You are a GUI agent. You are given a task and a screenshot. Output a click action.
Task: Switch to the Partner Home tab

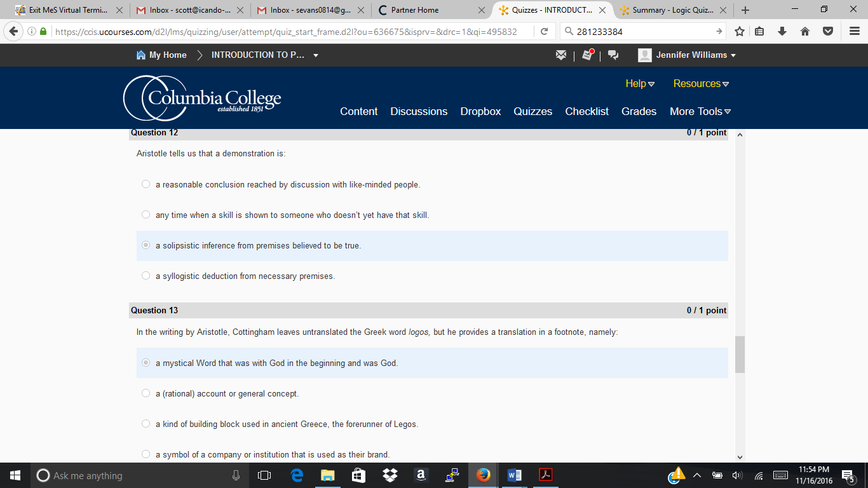click(431, 10)
